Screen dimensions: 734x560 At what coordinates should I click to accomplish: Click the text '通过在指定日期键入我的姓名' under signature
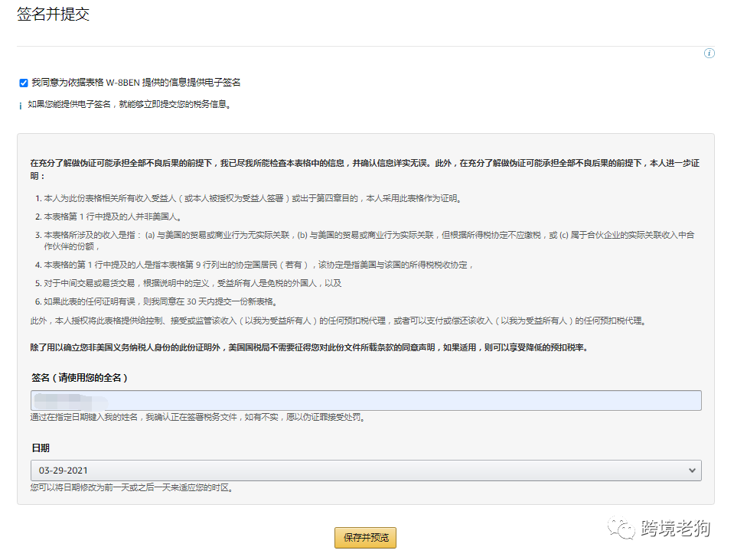coord(198,417)
